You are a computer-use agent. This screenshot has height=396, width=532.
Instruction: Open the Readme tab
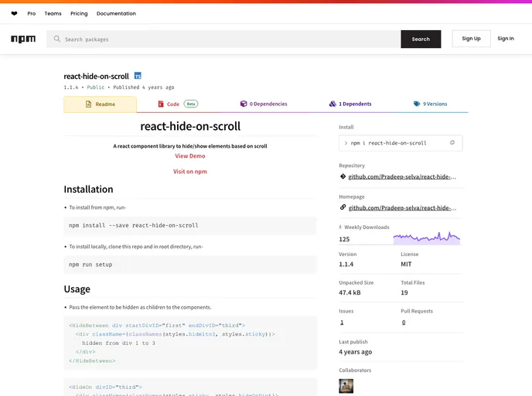[x=100, y=104]
